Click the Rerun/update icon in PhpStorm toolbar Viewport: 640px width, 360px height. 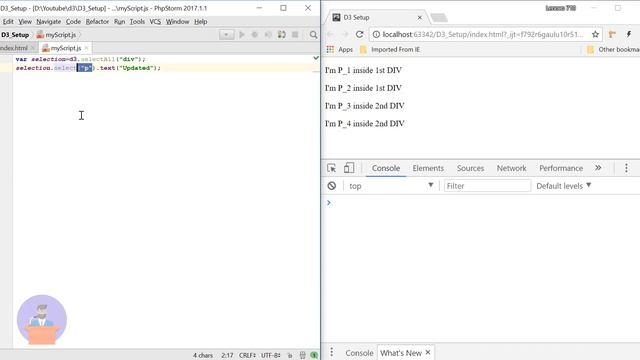tap(282, 35)
